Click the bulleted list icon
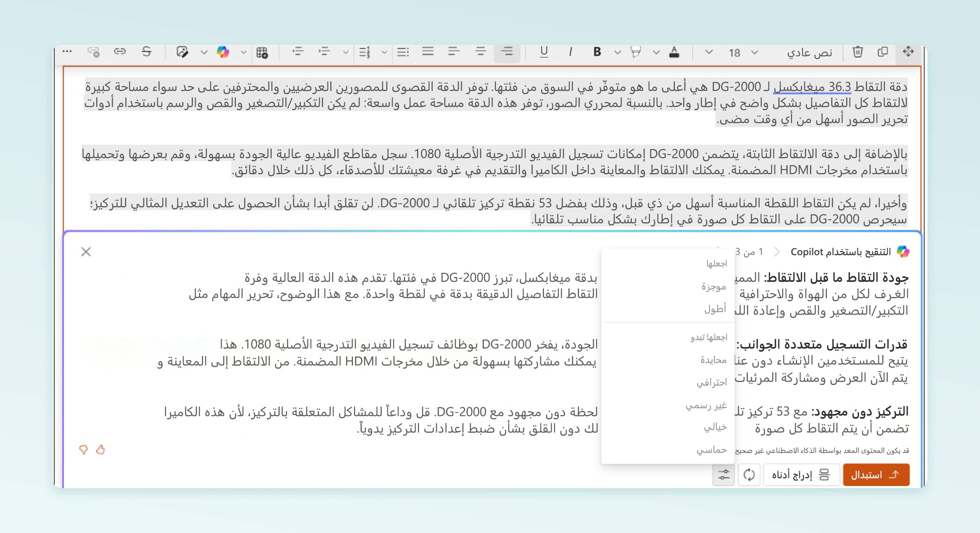The width and height of the screenshot is (980, 533). point(402,52)
